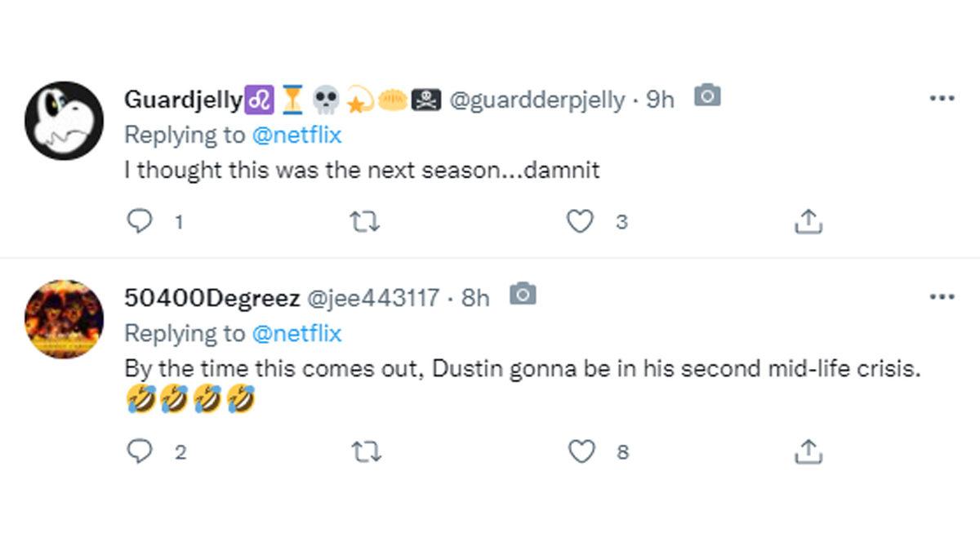Open @netflix link in 50400Degreez's reply
This screenshot has width=980, height=551.
pyautogui.click(x=297, y=333)
